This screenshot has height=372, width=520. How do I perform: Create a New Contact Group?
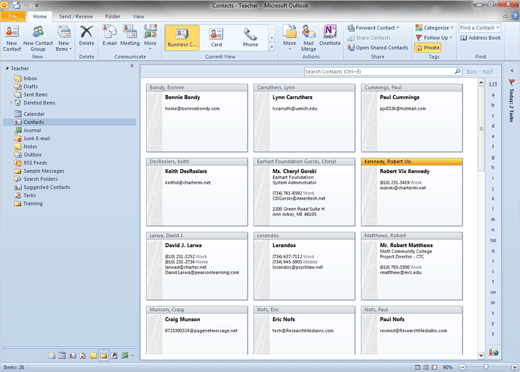[x=38, y=38]
